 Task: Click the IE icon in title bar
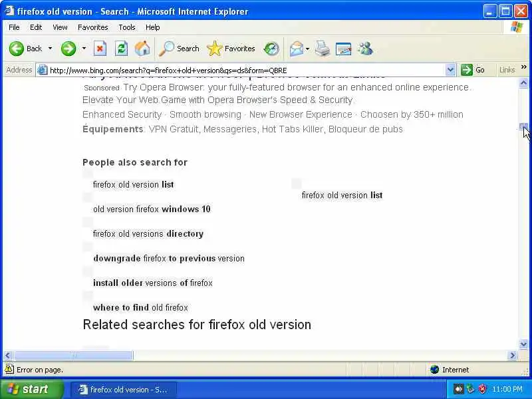(x=9, y=11)
